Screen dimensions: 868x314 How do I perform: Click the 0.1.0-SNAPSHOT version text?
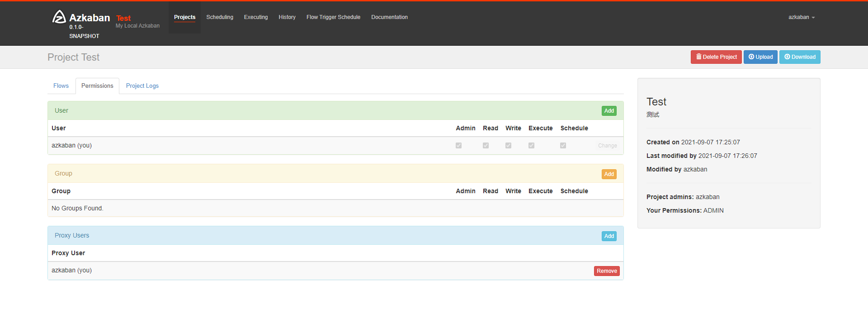(x=84, y=32)
